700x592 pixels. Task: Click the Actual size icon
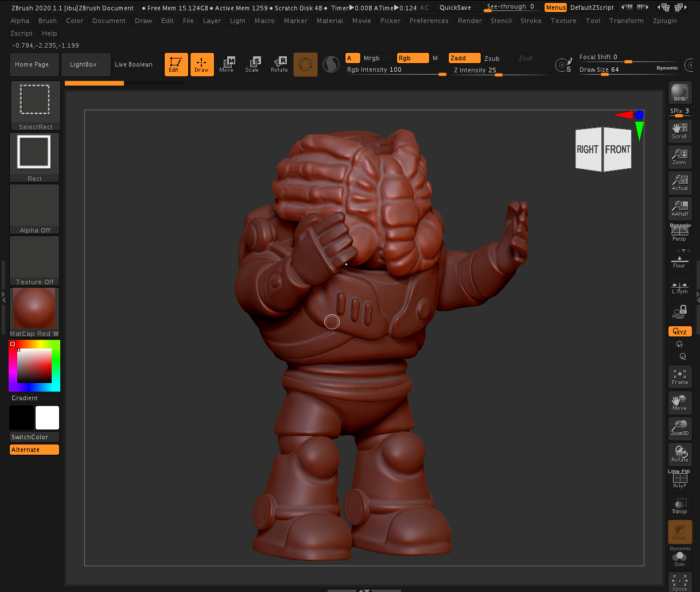[679, 183]
